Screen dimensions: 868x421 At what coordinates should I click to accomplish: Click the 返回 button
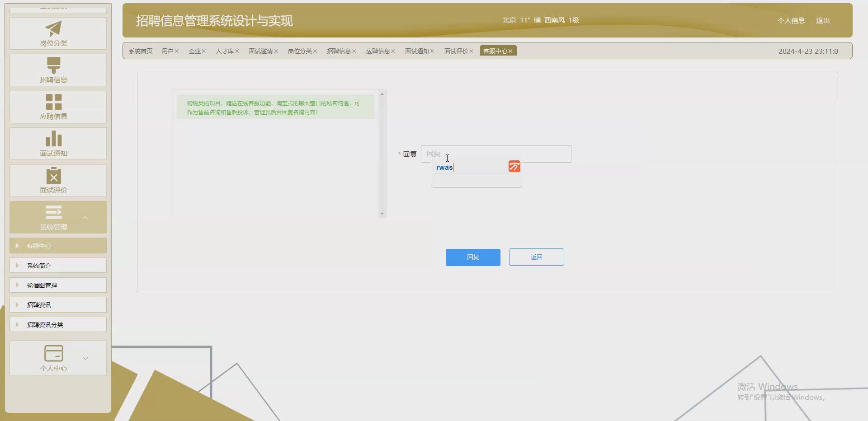pos(537,257)
